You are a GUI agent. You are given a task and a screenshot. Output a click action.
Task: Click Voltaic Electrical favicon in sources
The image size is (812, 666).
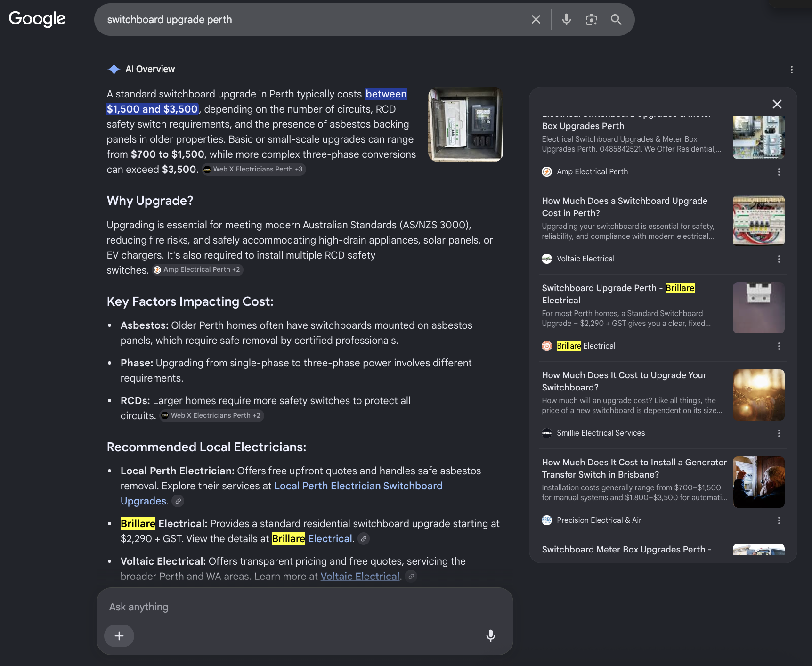[x=547, y=259]
